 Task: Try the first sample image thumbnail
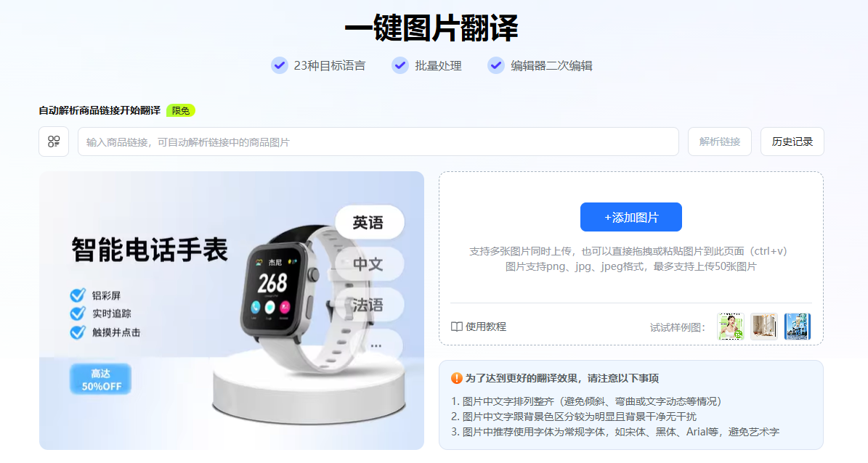click(x=730, y=327)
